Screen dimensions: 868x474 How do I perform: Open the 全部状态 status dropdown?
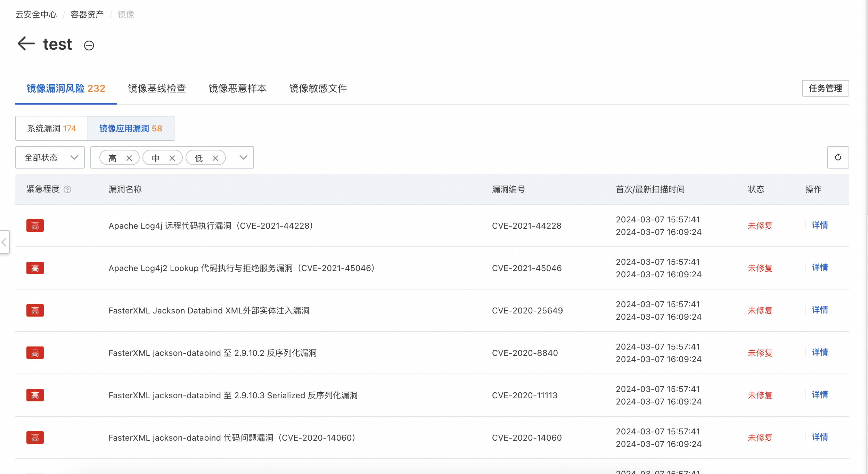50,157
